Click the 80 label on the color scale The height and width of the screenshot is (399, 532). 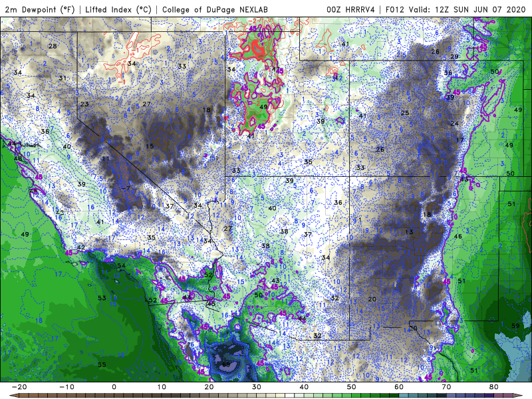click(494, 387)
